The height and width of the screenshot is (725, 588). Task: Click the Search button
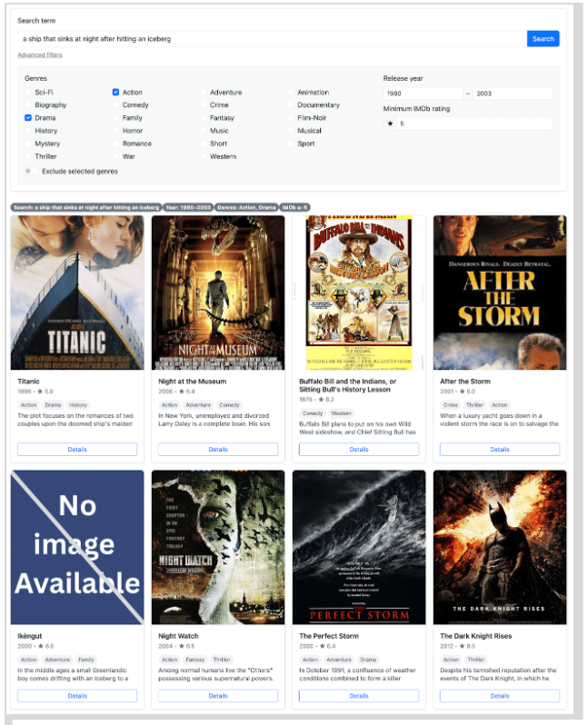pyautogui.click(x=543, y=39)
